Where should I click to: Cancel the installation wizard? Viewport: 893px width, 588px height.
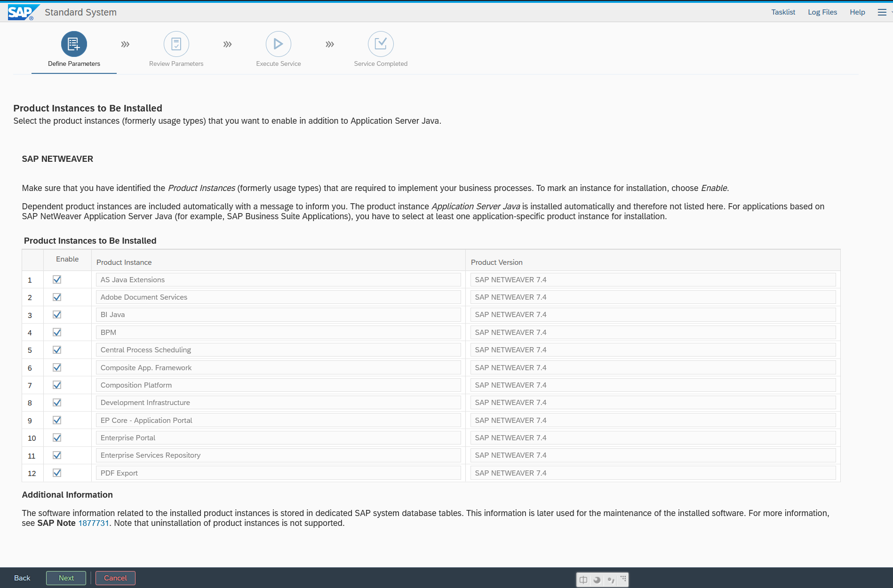pos(115,578)
